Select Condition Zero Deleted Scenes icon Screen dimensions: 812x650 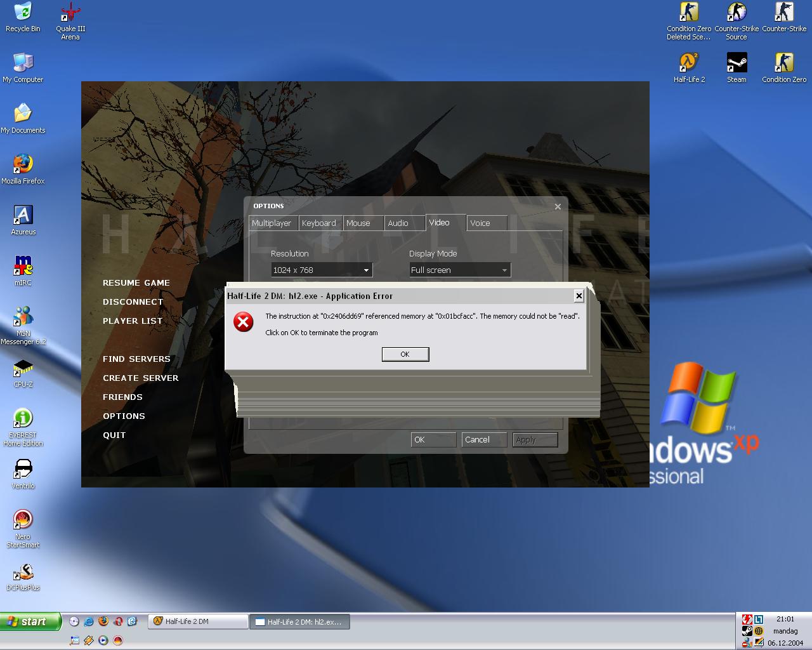(x=689, y=21)
